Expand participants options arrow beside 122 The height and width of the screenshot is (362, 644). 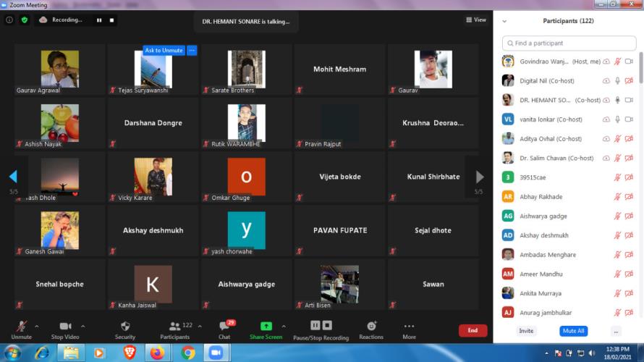(200, 327)
